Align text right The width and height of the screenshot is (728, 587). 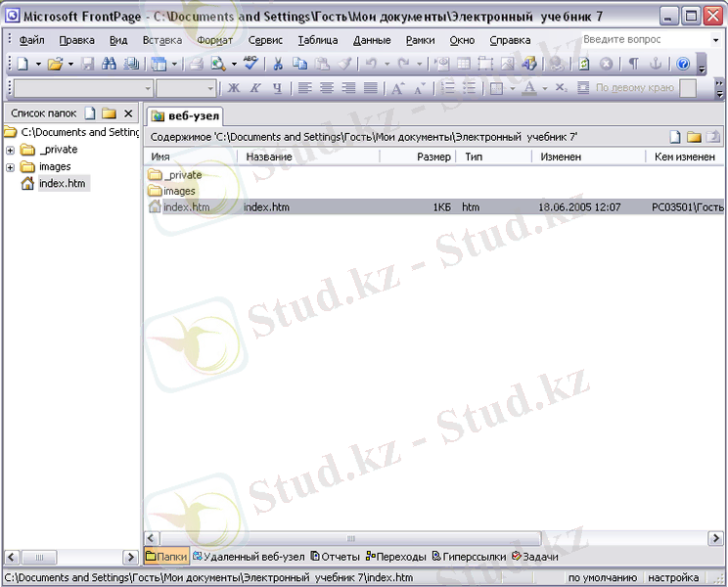(x=348, y=88)
